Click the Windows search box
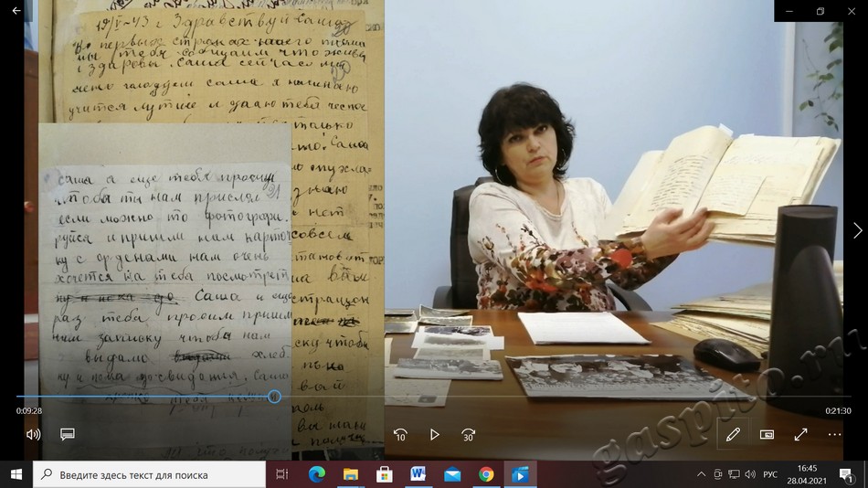This screenshot has height=488, width=868. (150, 474)
